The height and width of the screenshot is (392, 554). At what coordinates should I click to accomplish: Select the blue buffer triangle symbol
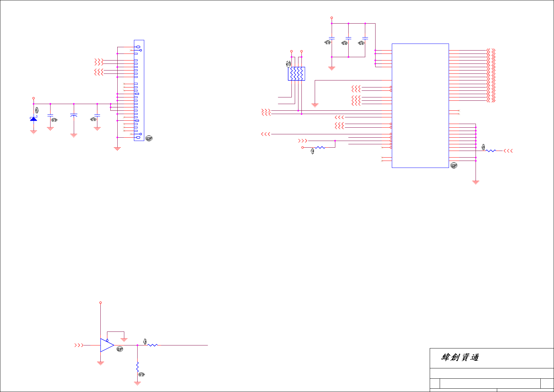tap(107, 345)
